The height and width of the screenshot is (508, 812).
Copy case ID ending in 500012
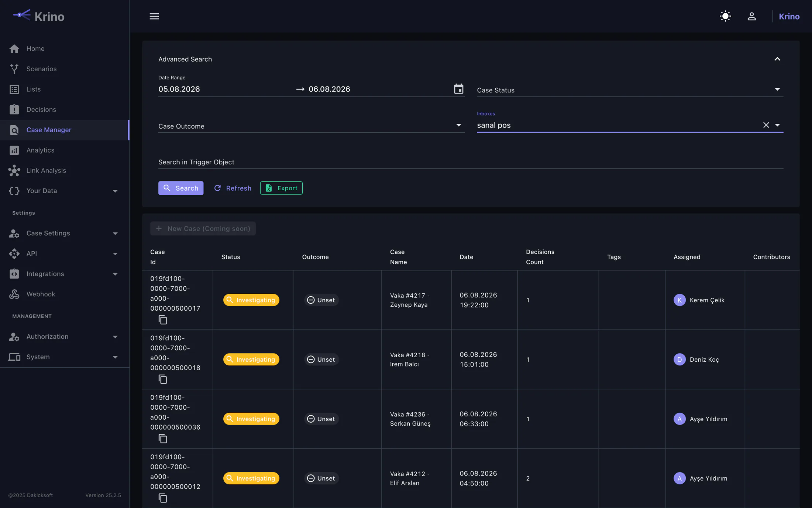point(163,498)
